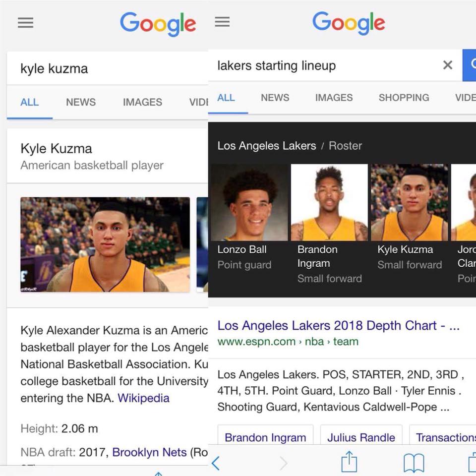
Task: Click American basketball player subtitle
Action: pos(92,165)
